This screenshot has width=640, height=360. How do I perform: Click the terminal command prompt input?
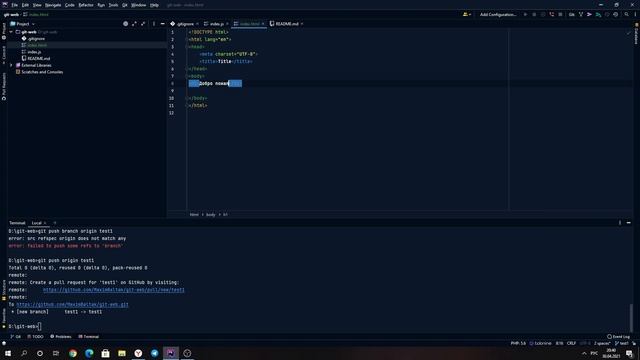click(40, 327)
